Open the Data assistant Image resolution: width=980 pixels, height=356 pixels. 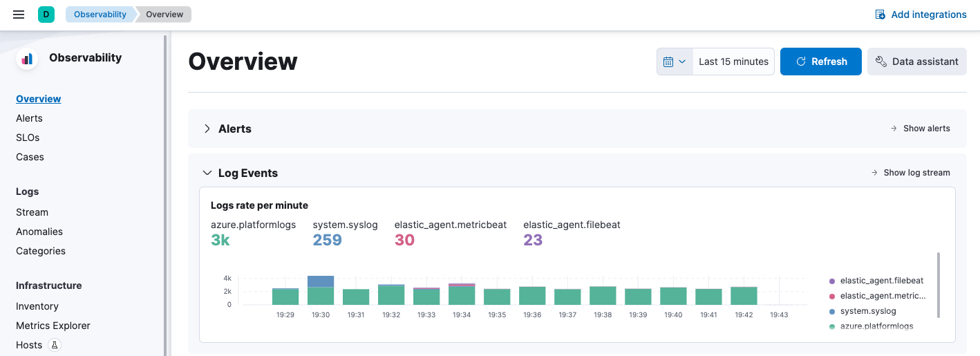pyautogui.click(x=916, y=62)
